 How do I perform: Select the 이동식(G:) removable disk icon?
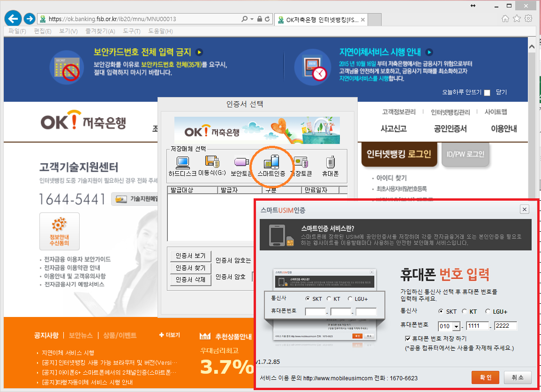tap(212, 163)
